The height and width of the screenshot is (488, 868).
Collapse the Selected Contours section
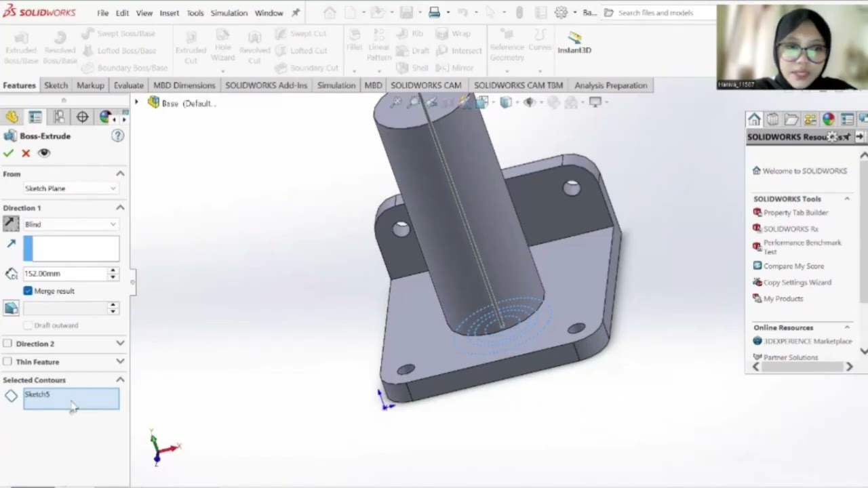[x=120, y=380]
